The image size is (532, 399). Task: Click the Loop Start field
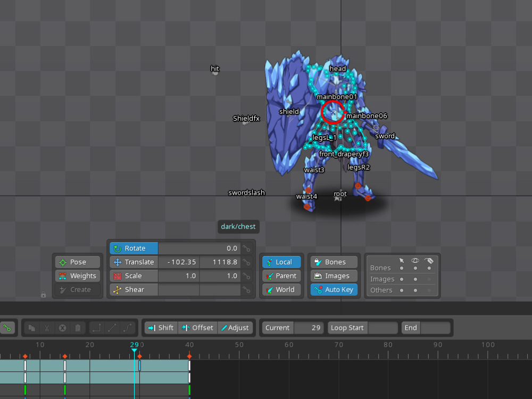383,328
